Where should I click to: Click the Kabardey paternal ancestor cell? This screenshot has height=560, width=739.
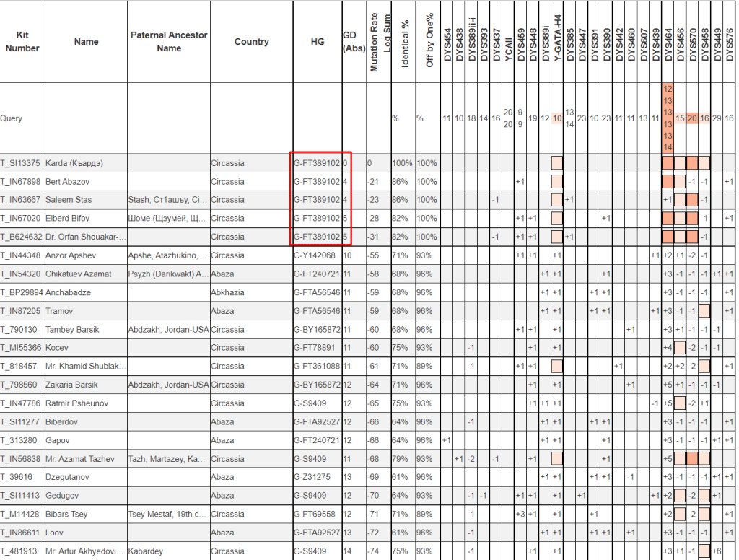click(x=145, y=551)
